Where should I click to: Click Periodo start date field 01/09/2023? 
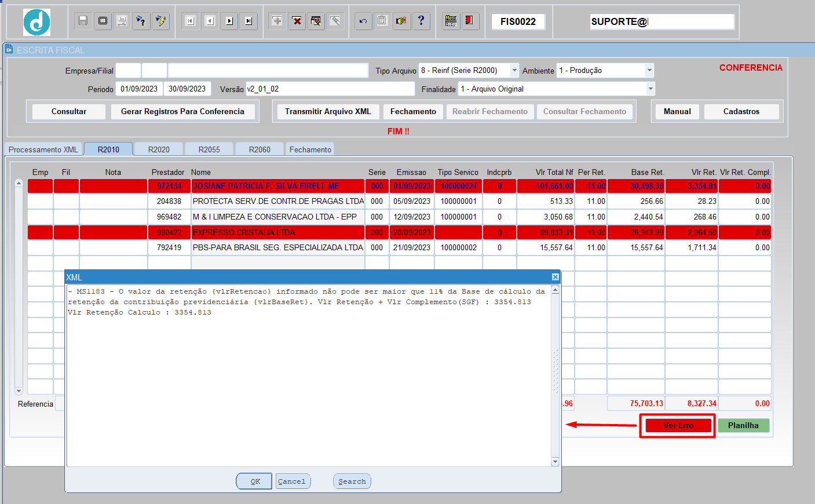(x=139, y=89)
